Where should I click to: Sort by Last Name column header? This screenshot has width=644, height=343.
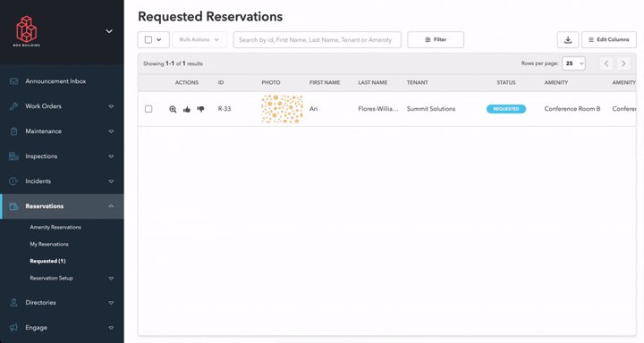(372, 82)
